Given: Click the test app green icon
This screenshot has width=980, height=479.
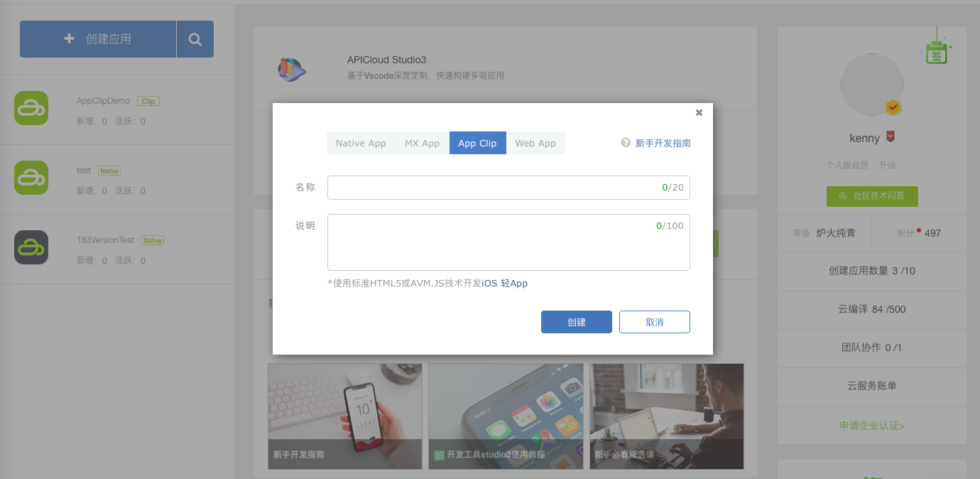Looking at the screenshot, I should click(x=31, y=178).
